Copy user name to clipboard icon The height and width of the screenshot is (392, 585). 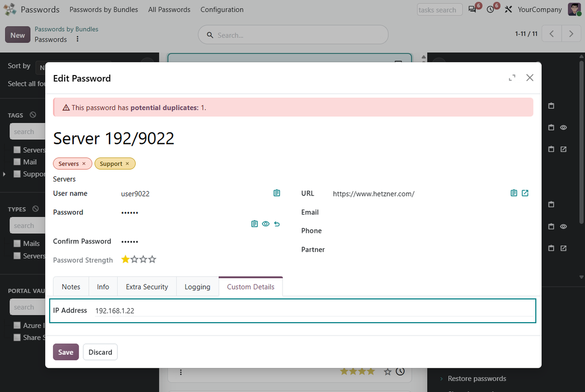click(x=276, y=193)
